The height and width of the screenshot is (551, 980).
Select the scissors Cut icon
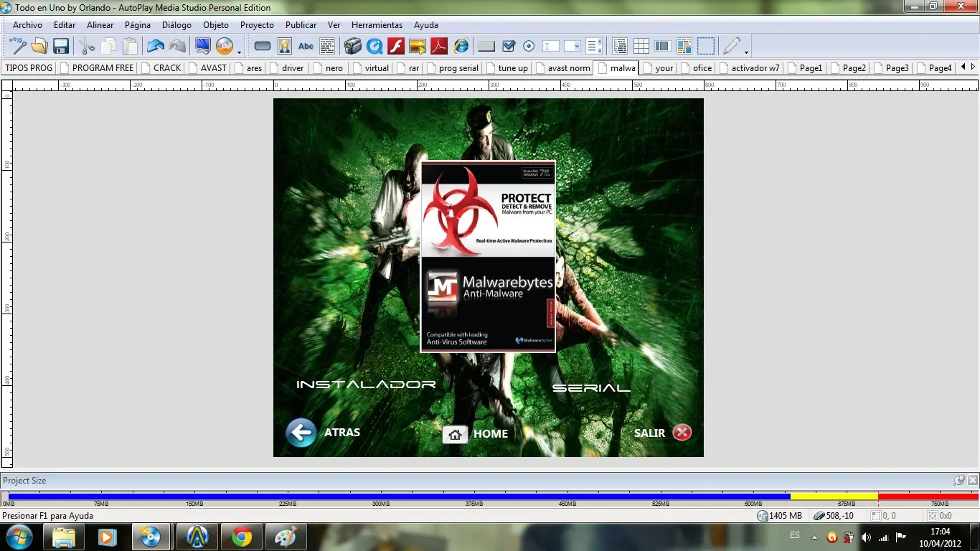click(87, 47)
